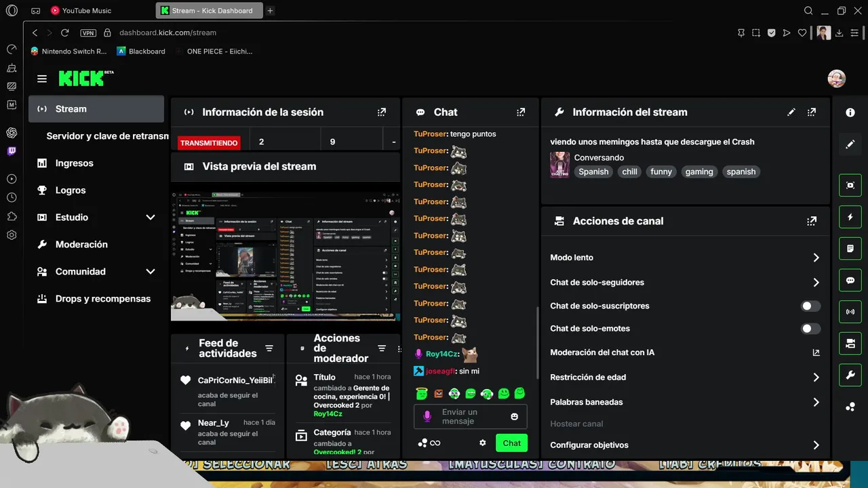Open ChatGPT icon in Opera sidebar
The width and height of the screenshot is (868, 488).
pyautogui.click(x=12, y=132)
